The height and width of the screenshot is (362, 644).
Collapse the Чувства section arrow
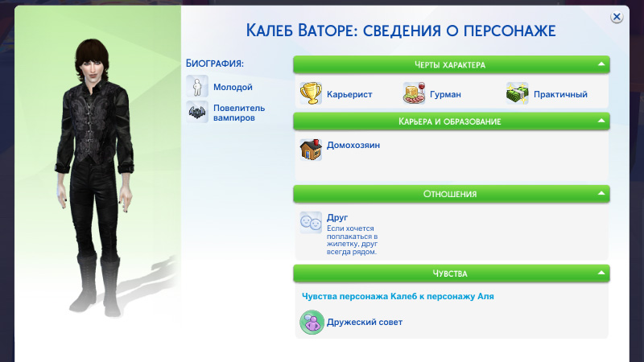pyautogui.click(x=601, y=273)
